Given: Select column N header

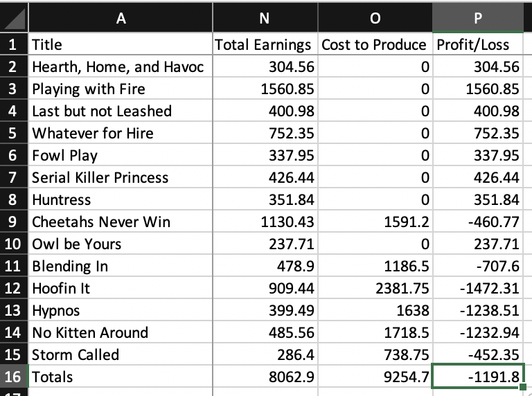Looking at the screenshot, I should (x=265, y=17).
